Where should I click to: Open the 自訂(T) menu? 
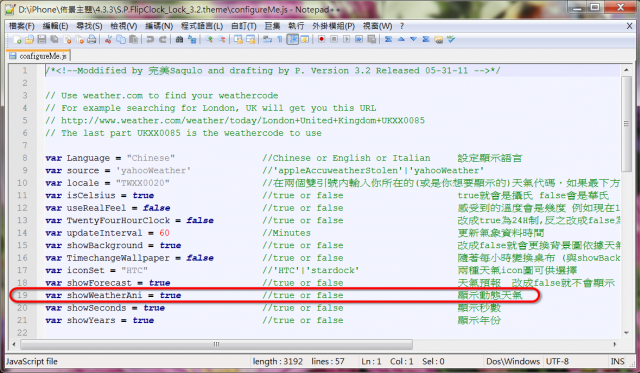(x=243, y=26)
